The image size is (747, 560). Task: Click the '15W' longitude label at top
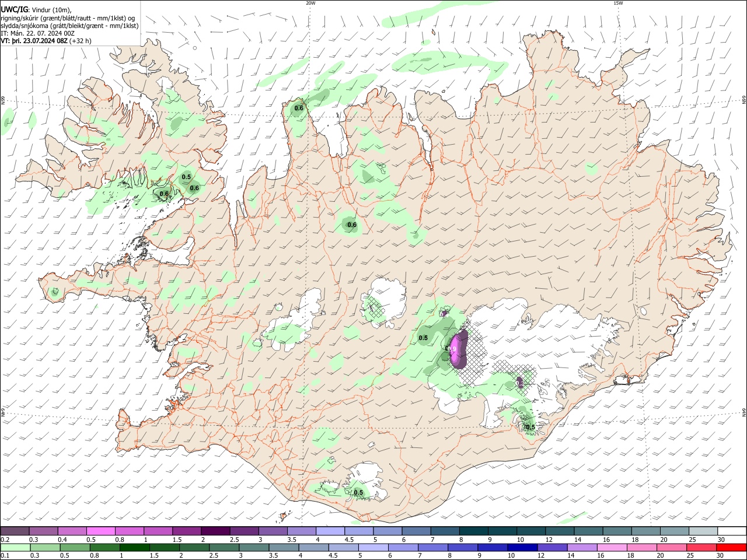point(617,3)
